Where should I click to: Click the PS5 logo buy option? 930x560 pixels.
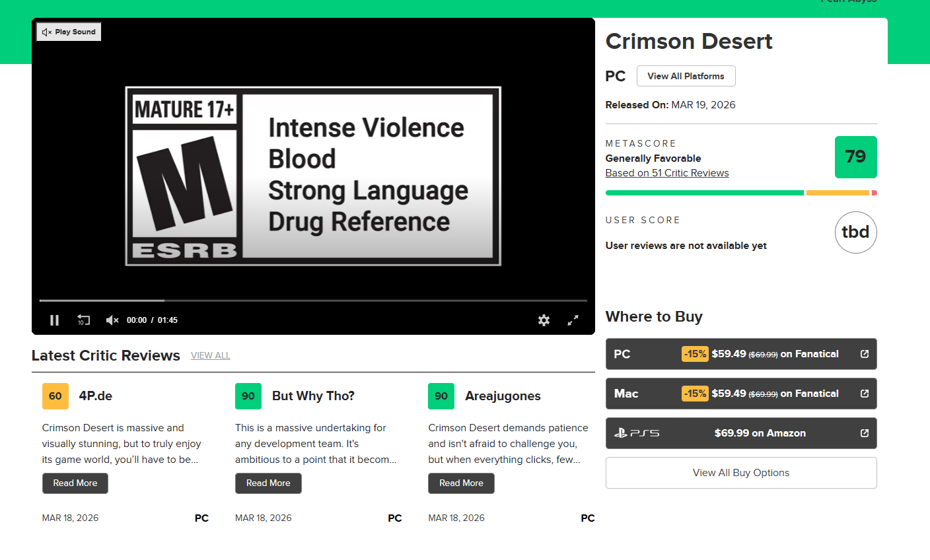(637, 433)
